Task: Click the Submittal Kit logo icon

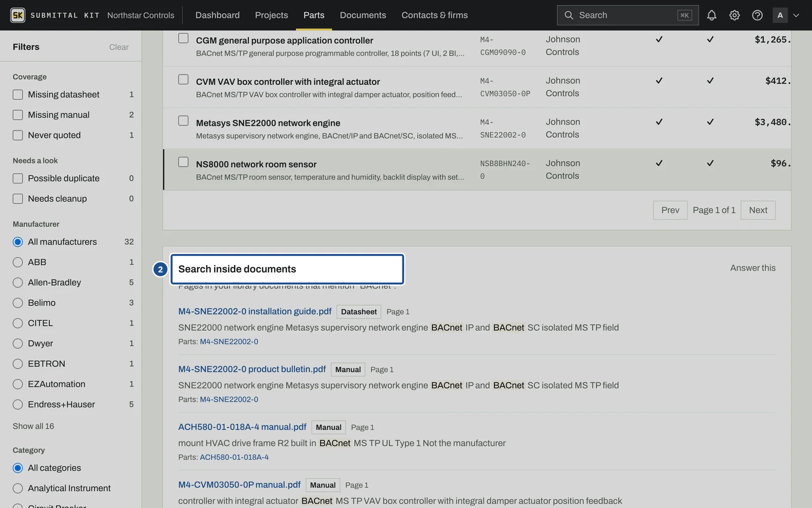Action: point(18,15)
